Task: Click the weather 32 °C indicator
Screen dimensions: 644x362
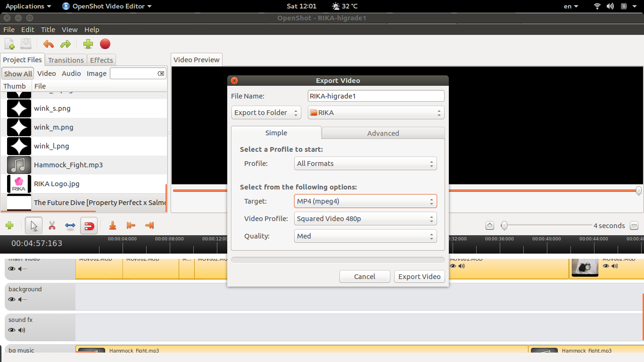Action: [x=345, y=6]
